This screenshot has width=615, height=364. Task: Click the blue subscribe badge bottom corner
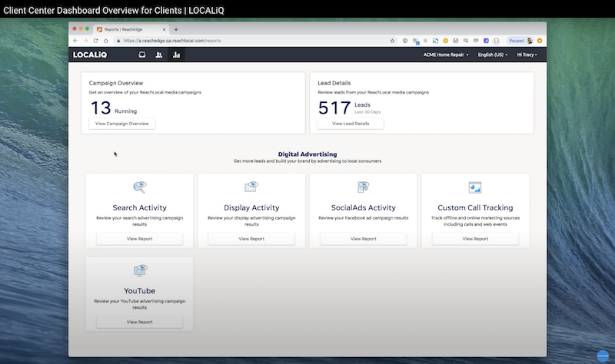[603, 356]
